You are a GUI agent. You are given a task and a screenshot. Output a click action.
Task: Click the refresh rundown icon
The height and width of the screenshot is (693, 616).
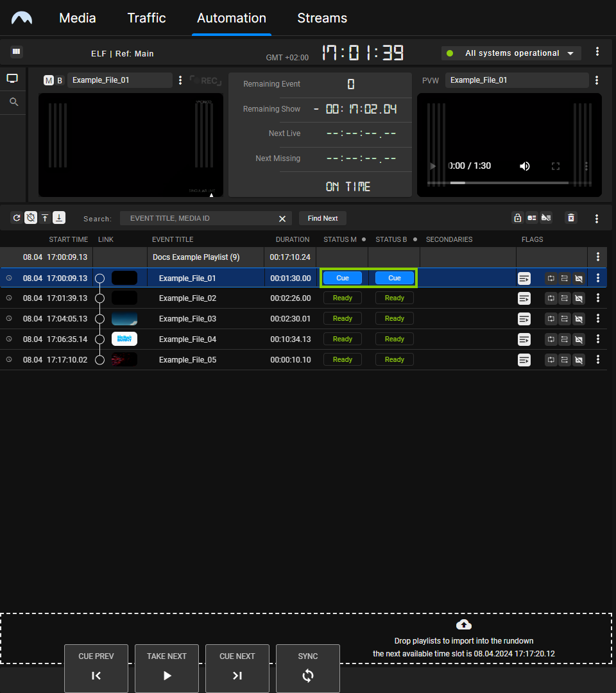[17, 218]
